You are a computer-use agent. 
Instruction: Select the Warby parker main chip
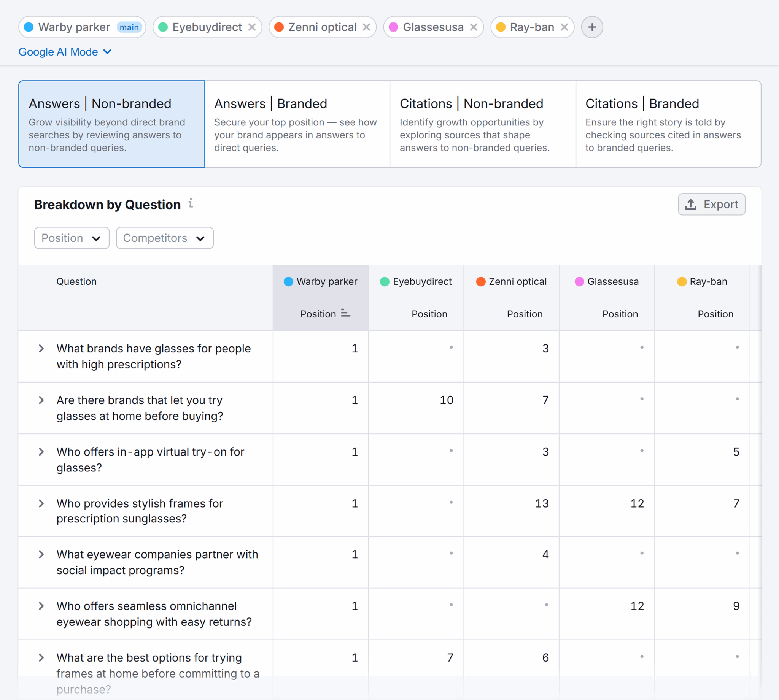pyautogui.click(x=82, y=27)
